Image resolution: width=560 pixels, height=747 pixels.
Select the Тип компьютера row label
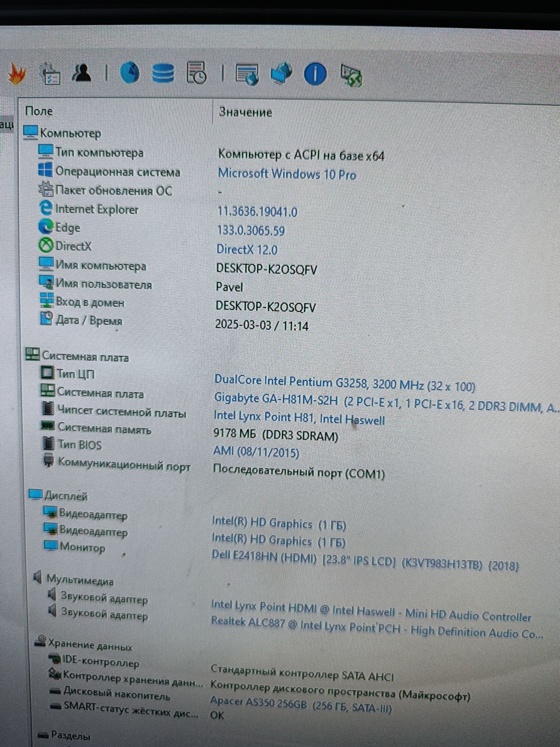(x=99, y=152)
